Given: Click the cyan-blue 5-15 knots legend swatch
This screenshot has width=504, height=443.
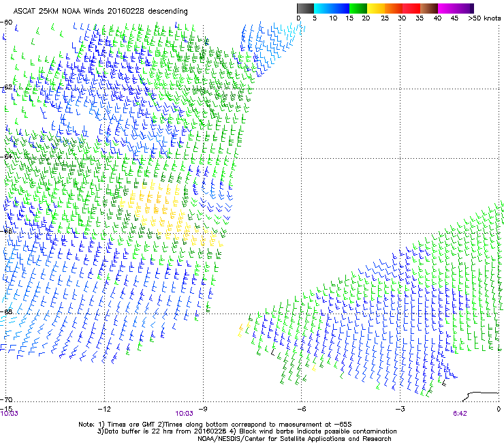Looking at the screenshot, I should point(332,8).
